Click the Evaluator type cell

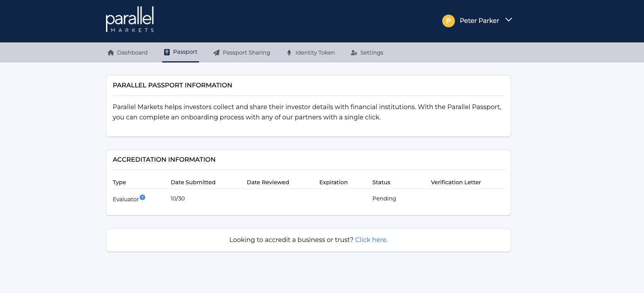[126, 199]
